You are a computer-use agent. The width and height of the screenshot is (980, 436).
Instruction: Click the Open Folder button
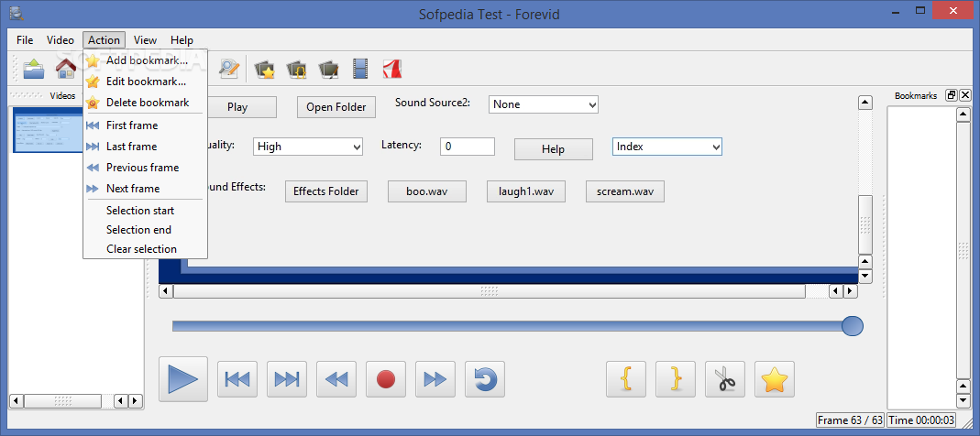(x=336, y=107)
